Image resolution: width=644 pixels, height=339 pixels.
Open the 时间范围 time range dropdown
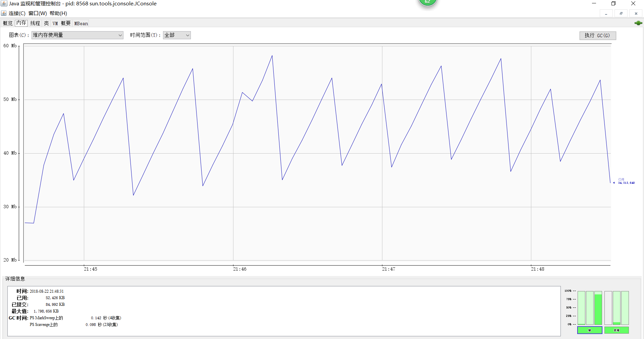click(177, 35)
